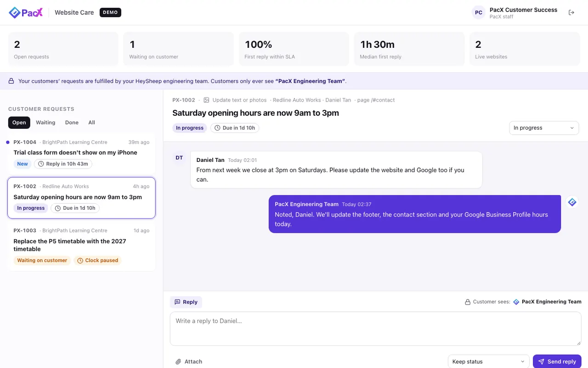Viewport: 588px width, 368px height.
Task: Open the Trial class form request PX-1004
Action: click(x=81, y=155)
